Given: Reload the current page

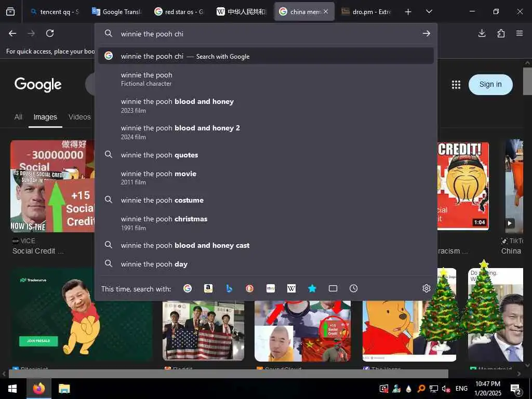Looking at the screenshot, I should coord(50,33).
